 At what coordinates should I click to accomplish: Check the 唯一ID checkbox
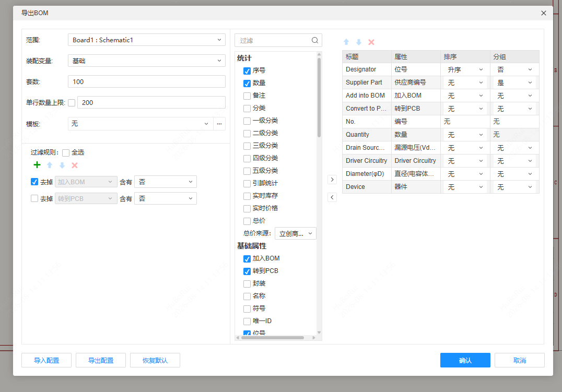pyautogui.click(x=247, y=322)
